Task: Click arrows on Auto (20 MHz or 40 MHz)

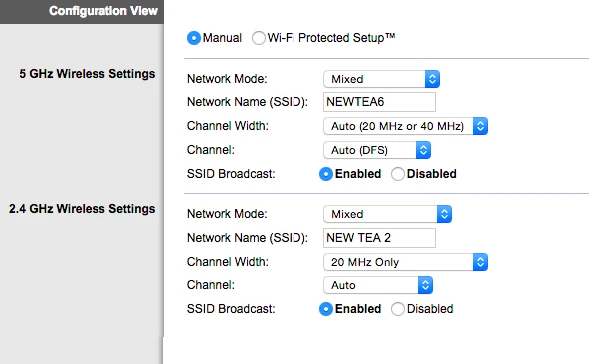Action: [480, 126]
